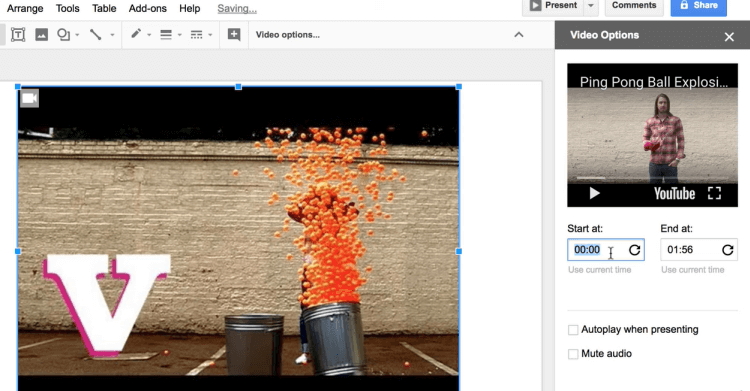Open the Tools menu

(x=67, y=9)
